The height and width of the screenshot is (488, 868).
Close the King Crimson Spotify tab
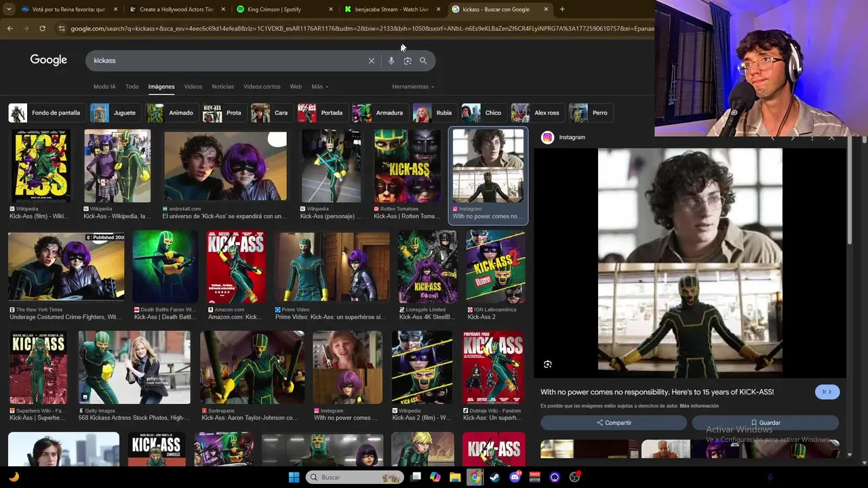click(x=331, y=9)
